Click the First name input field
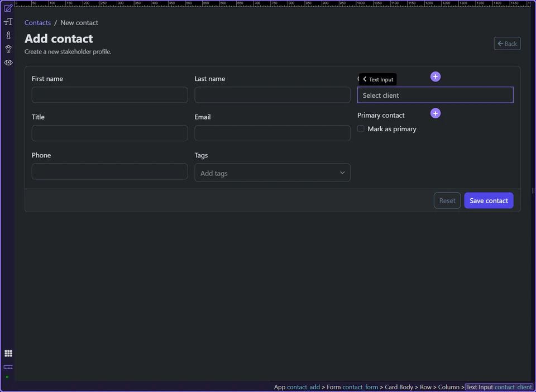 pos(109,95)
